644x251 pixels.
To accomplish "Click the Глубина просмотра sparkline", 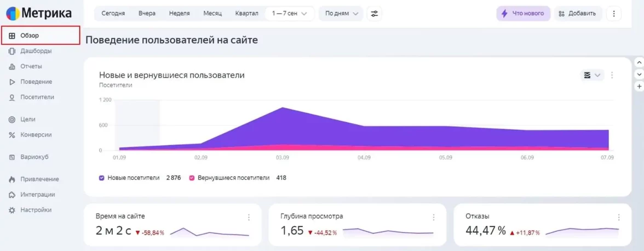I will click(x=388, y=231).
